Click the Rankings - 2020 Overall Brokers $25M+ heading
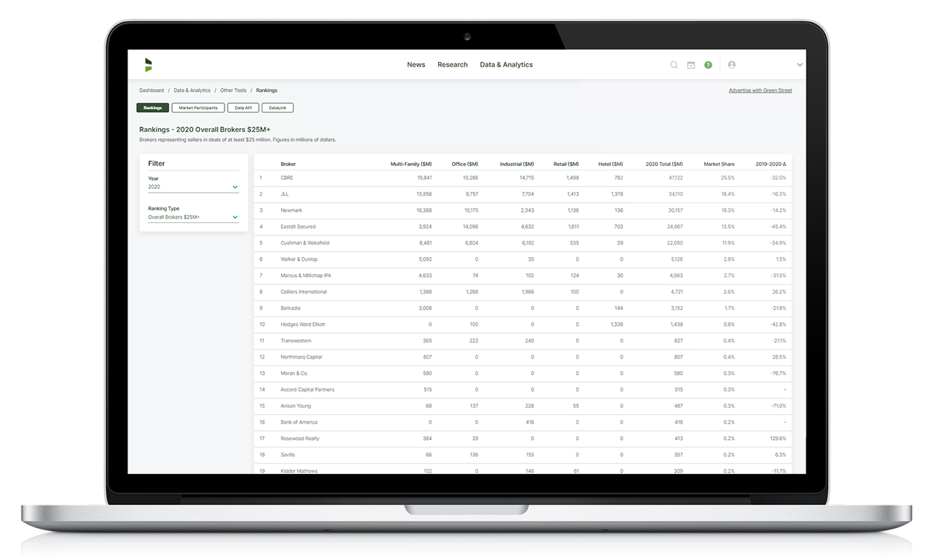 tap(205, 130)
